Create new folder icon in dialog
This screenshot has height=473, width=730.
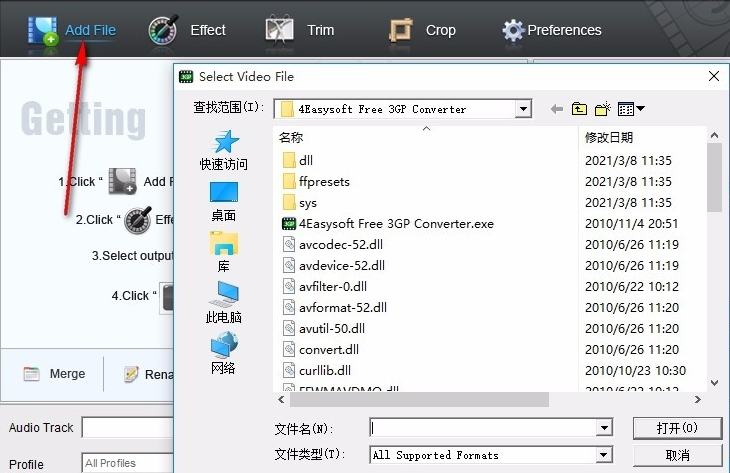pos(603,109)
